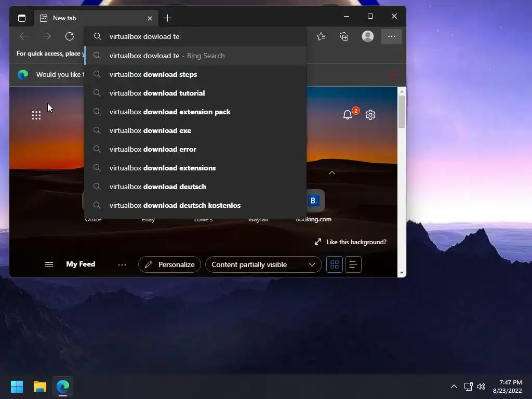The image size is (532, 399).
Task: Pick 'virtualbox download deutsch' suggestion
Action: pyautogui.click(x=195, y=187)
